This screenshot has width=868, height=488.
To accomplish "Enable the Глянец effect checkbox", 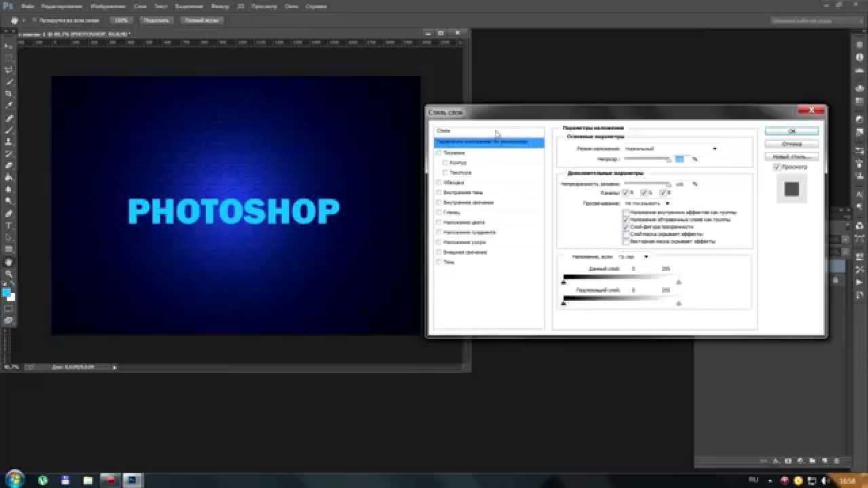I will [x=439, y=212].
